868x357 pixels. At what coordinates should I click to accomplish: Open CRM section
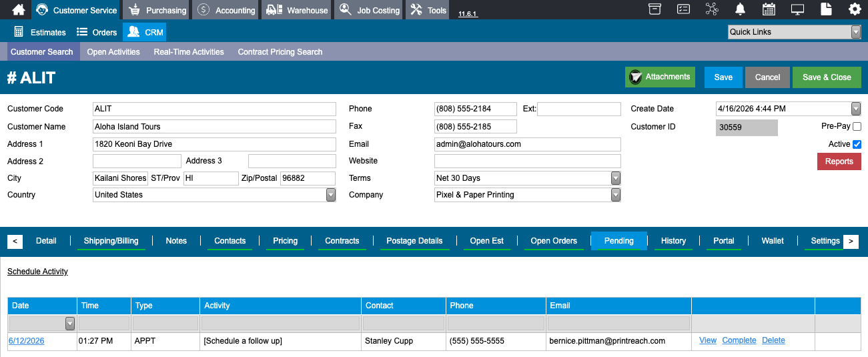tap(144, 32)
